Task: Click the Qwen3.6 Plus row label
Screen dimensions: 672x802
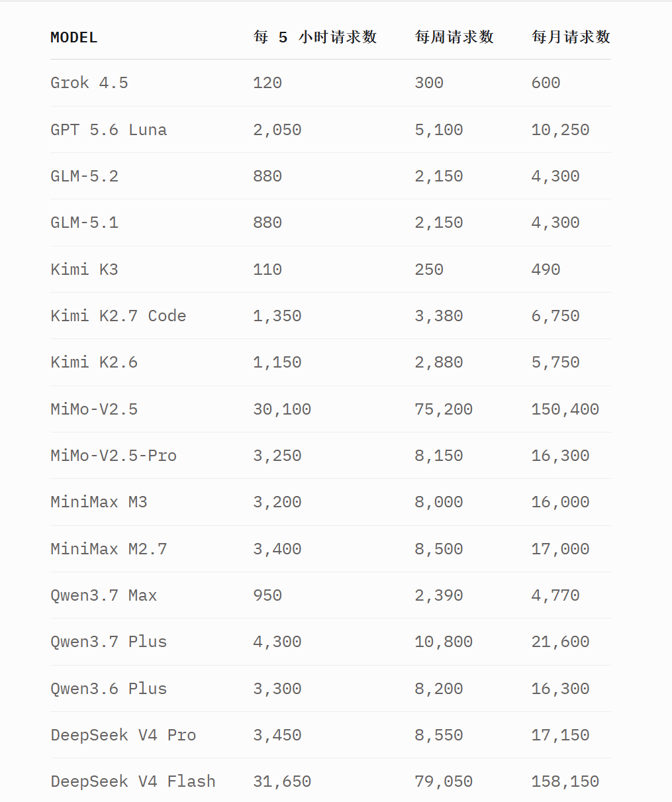Action: click(x=109, y=689)
